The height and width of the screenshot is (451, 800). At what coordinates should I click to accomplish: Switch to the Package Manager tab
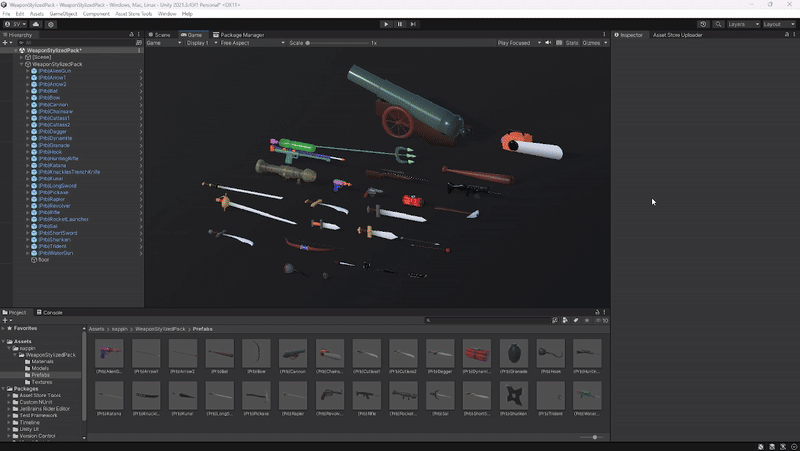pos(238,35)
